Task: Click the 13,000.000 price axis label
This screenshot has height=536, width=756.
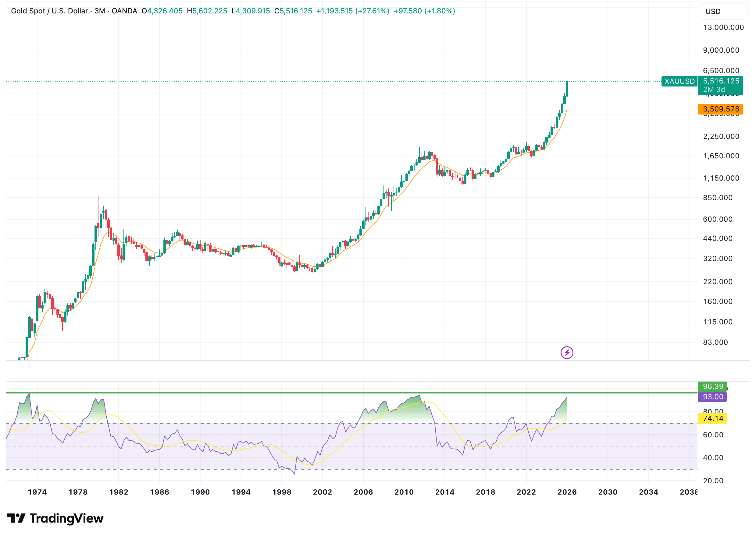Action: tap(723, 27)
